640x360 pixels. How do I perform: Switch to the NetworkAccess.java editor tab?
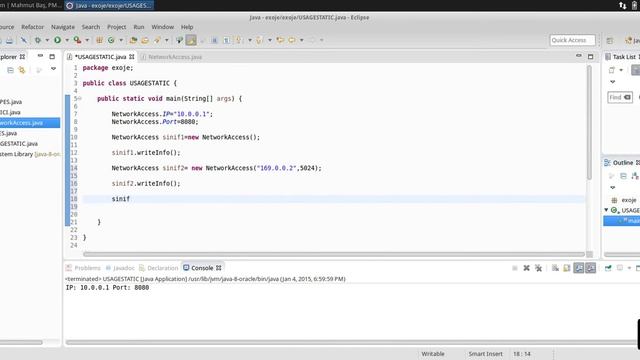click(175, 57)
